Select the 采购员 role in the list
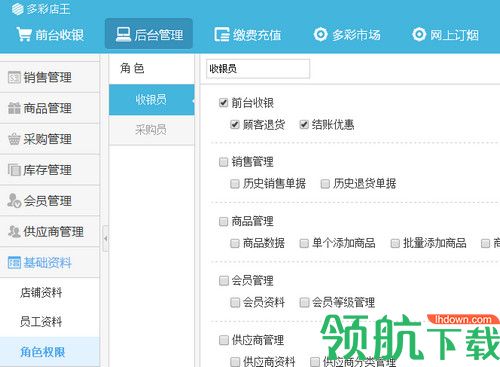The height and width of the screenshot is (367, 500). tap(152, 130)
